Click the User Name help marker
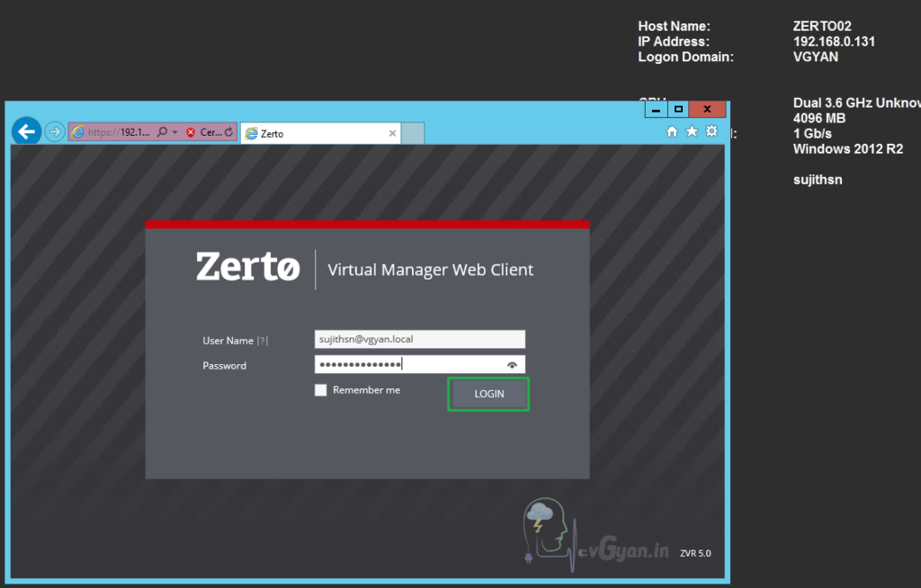The width and height of the screenshot is (921, 588). click(x=261, y=340)
